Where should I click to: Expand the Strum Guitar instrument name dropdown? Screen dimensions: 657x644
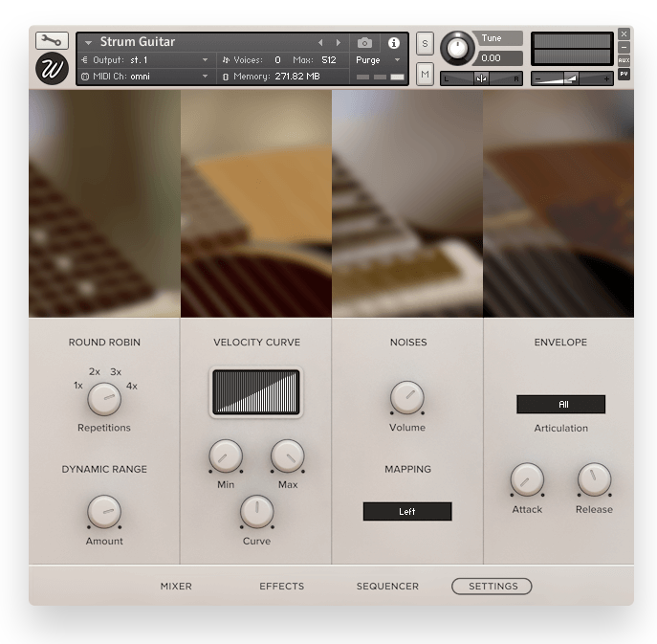(x=89, y=43)
